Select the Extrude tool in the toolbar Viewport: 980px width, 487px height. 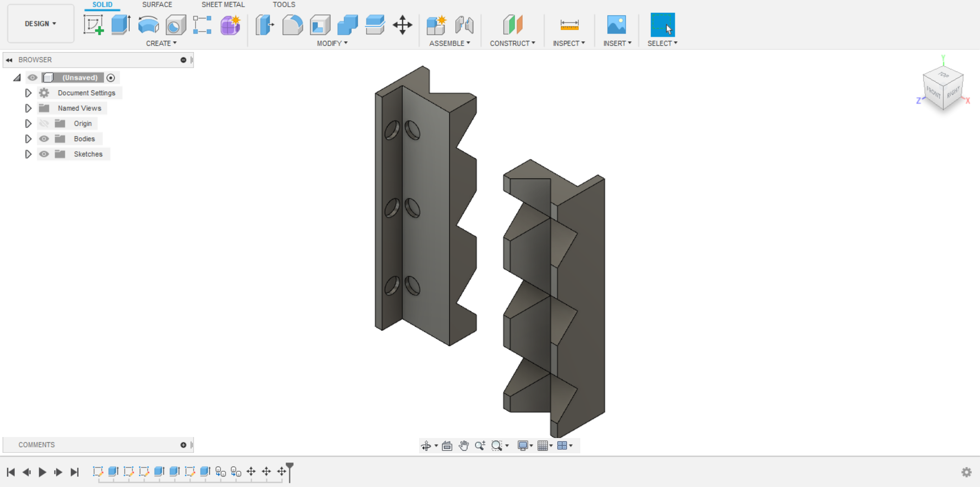pyautogui.click(x=121, y=24)
